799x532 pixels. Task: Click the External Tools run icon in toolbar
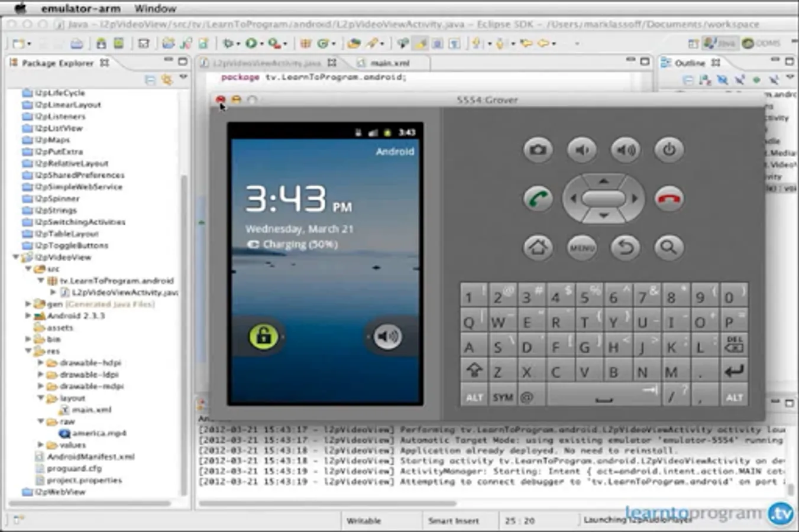coord(274,43)
